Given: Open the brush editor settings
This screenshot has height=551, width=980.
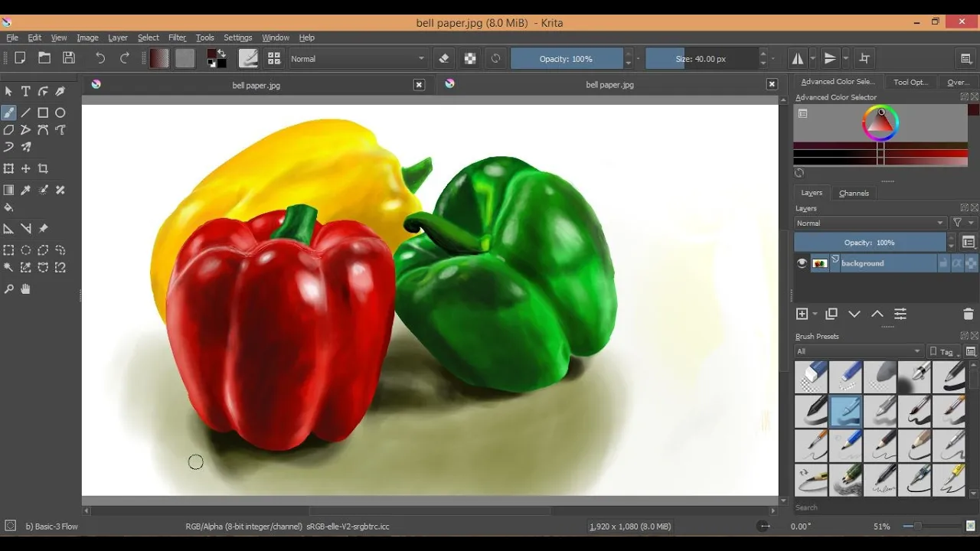Looking at the screenshot, I should (248, 58).
